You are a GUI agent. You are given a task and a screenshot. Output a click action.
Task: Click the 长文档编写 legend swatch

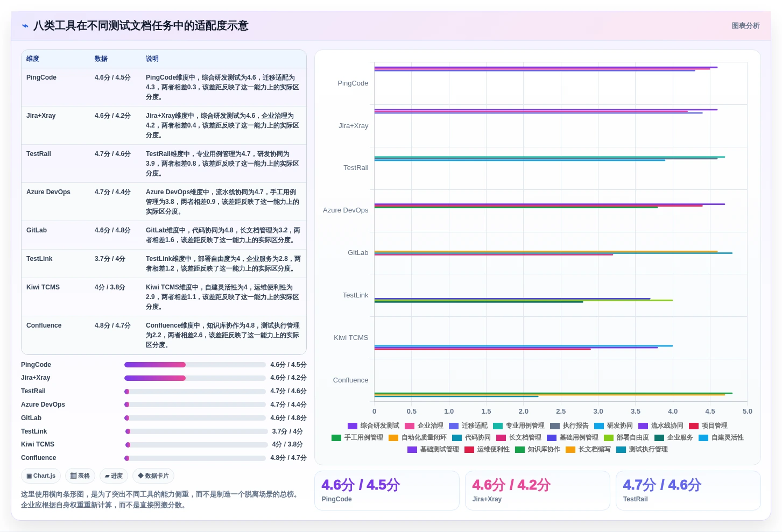click(x=570, y=450)
